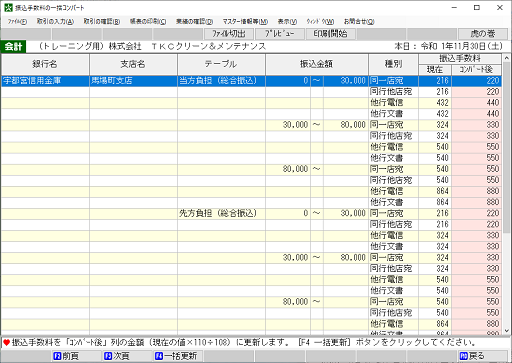
Task: Open the 虎の巻 help button
Action: click(x=483, y=34)
